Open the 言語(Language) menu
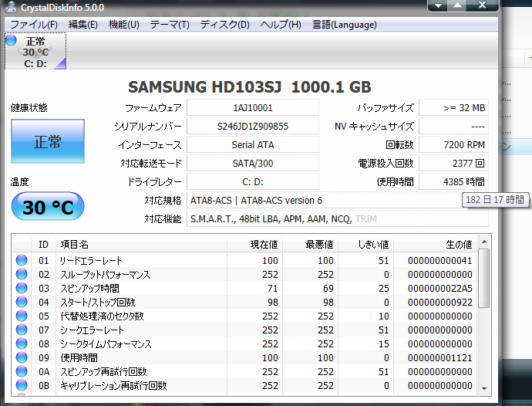The image size is (532, 406). pos(345,25)
